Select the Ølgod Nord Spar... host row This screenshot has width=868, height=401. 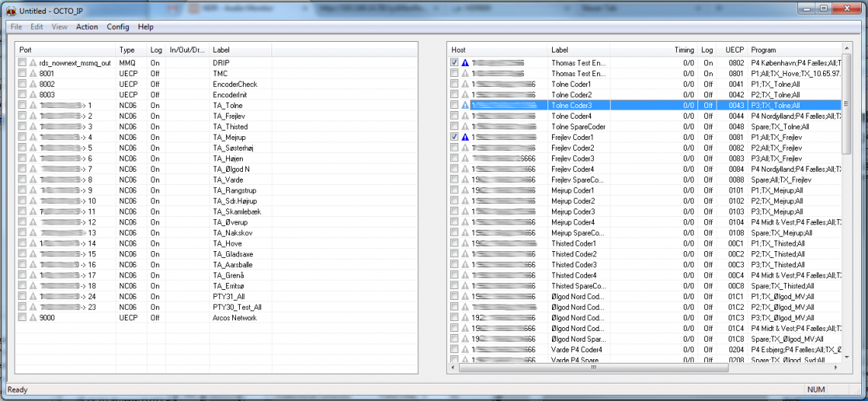pyautogui.click(x=577, y=339)
